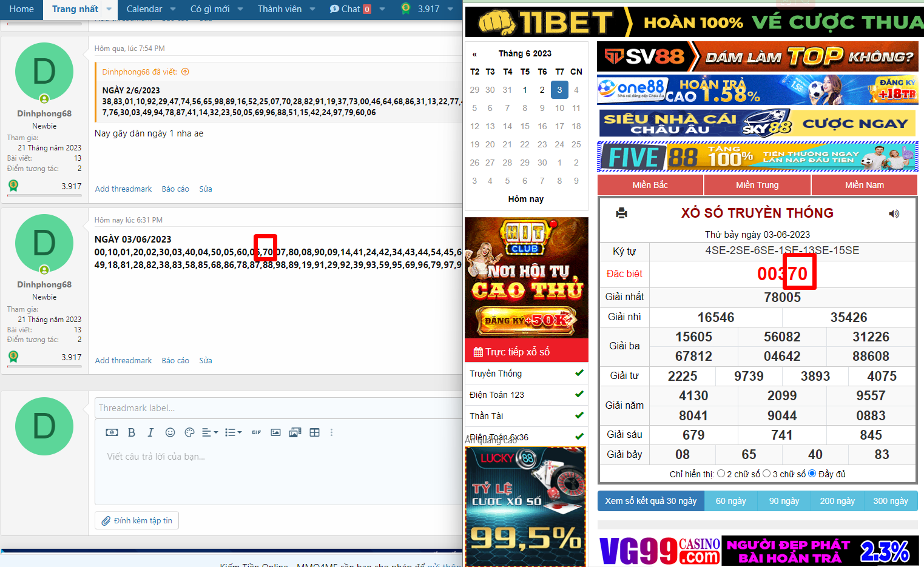Click the speaker icon on lottery results

click(x=894, y=213)
